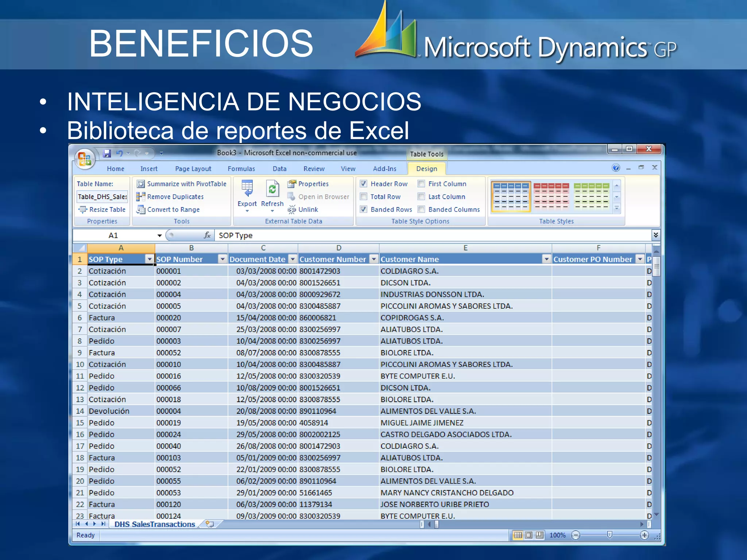Click the Unlink icon

click(292, 209)
